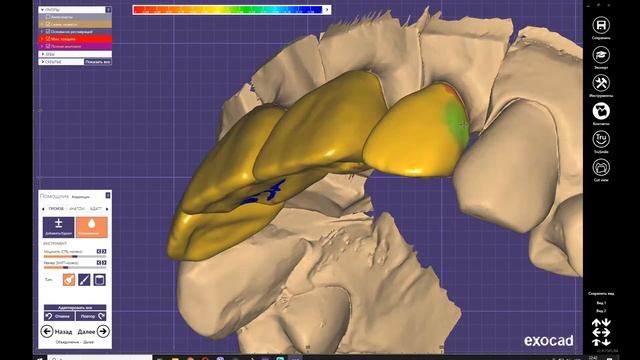
Task: Pin the wizard panel corner icon
Action: coord(108,195)
